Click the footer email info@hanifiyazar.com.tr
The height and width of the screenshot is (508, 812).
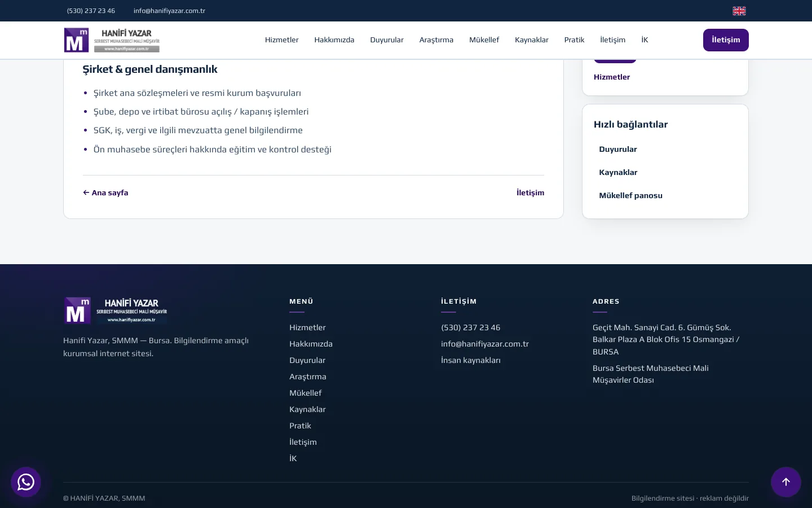click(485, 344)
